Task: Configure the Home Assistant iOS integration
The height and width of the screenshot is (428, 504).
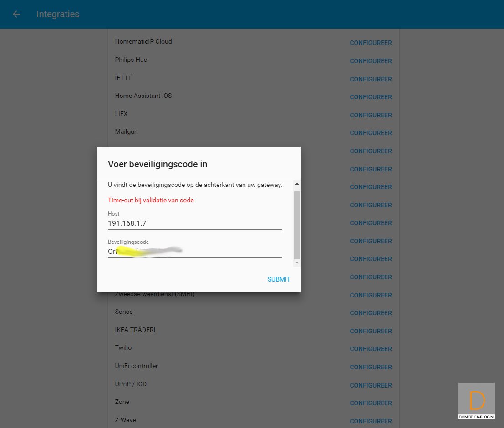Action: coord(371,97)
